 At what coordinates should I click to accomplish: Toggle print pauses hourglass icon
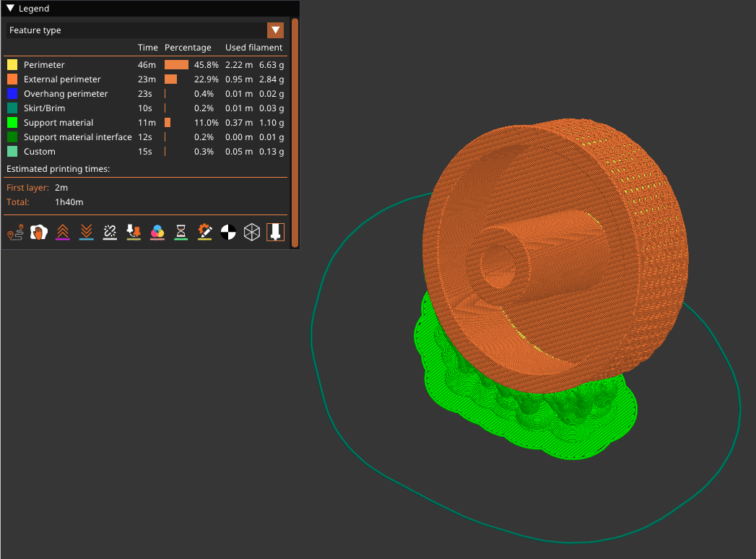pyautogui.click(x=181, y=233)
